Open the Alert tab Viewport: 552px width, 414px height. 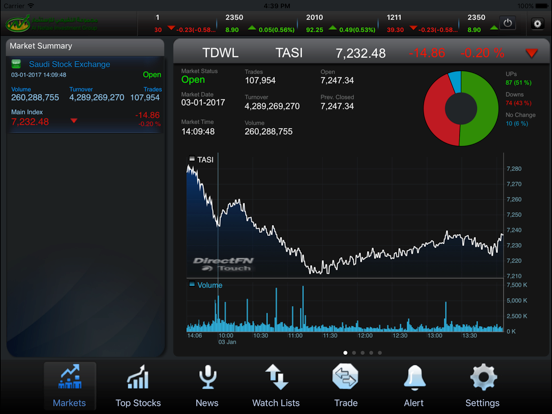click(414, 386)
